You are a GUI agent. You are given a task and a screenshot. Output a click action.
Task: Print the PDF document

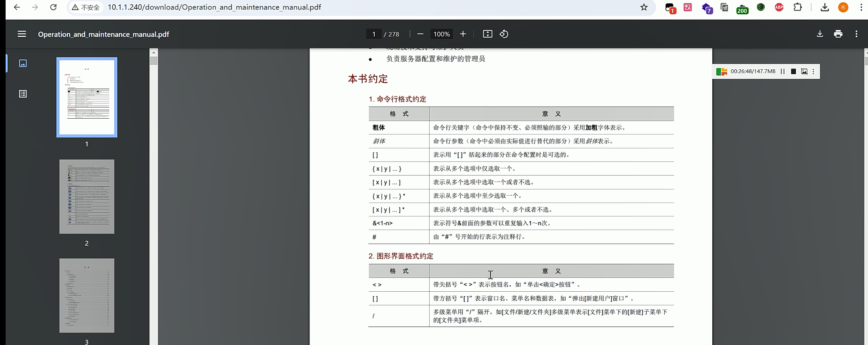pos(838,34)
